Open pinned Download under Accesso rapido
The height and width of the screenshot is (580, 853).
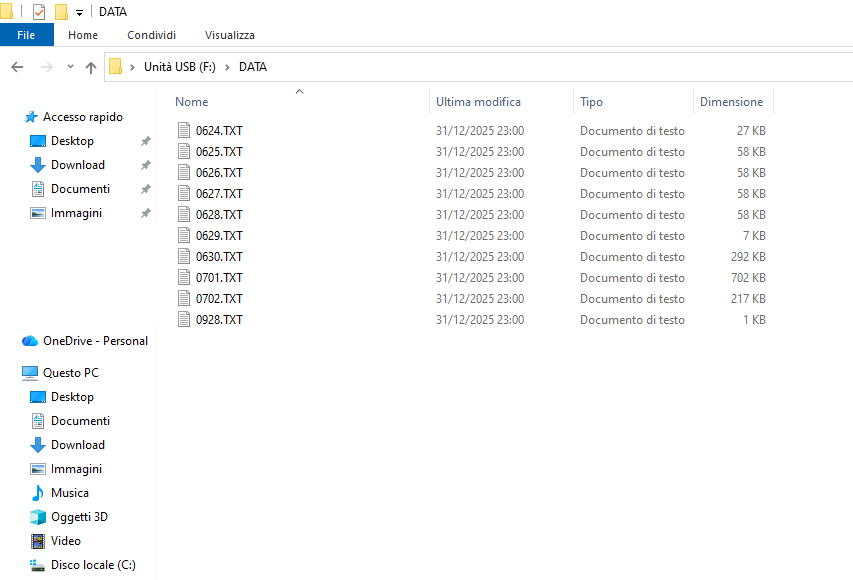pyautogui.click(x=78, y=165)
